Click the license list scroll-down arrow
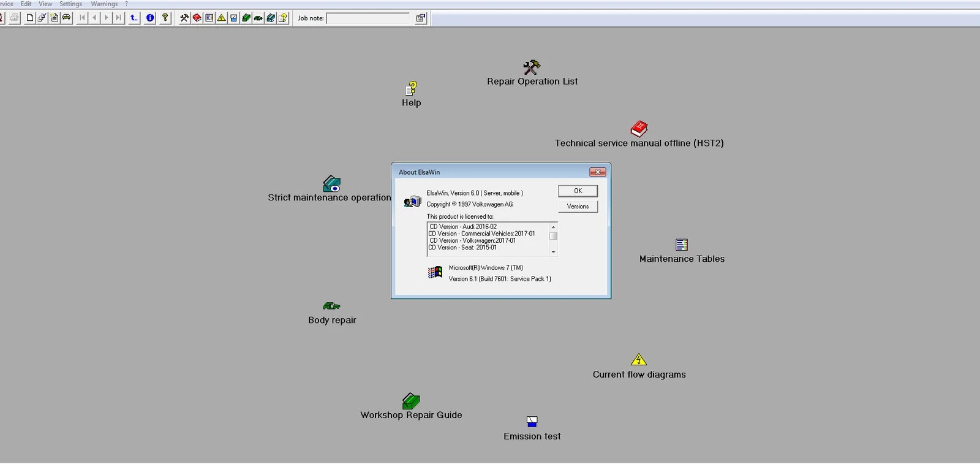 pos(553,252)
